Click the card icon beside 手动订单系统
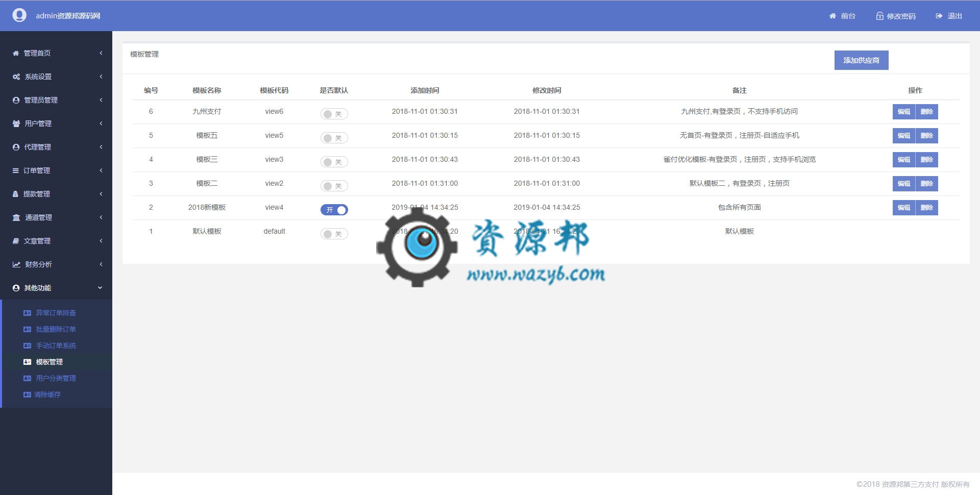 27,345
